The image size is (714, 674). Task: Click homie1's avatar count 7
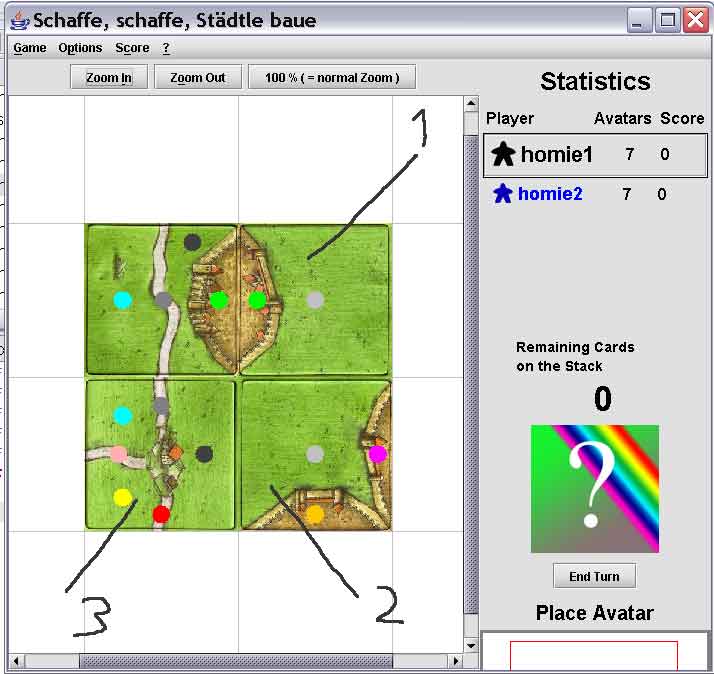[629, 154]
